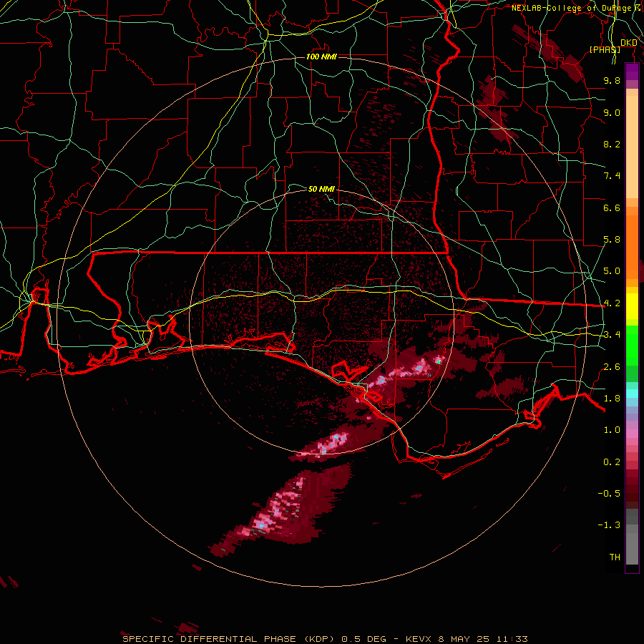
Task: Select the -0.5 legend value
Action: 609,494
